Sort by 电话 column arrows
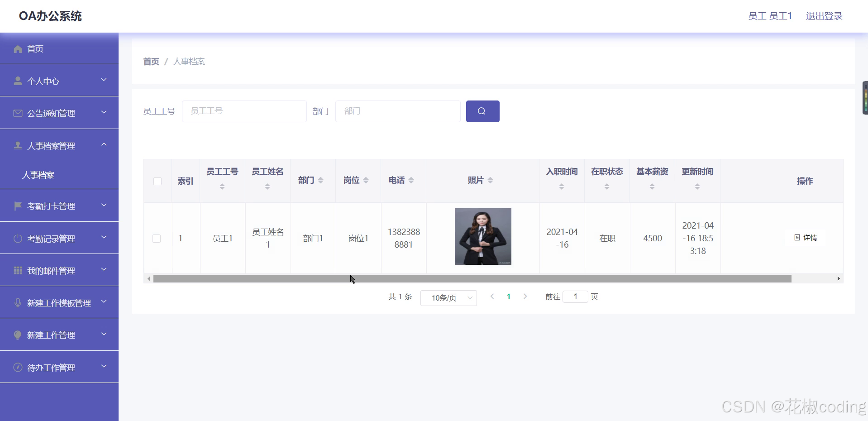This screenshot has width=868, height=421. (411, 180)
